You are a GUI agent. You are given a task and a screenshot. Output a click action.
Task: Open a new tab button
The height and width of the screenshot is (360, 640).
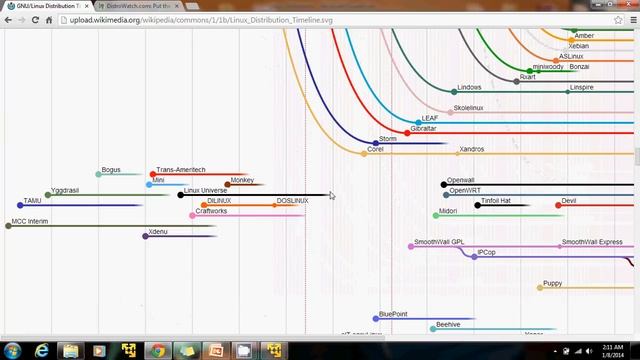pyautogui.click(x=192, y=6)
